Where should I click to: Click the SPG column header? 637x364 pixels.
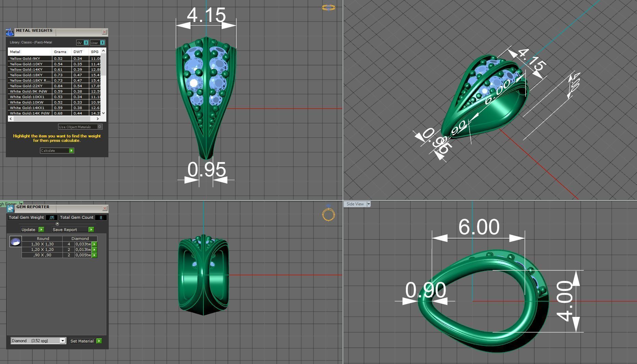click(x=95, y=52)
